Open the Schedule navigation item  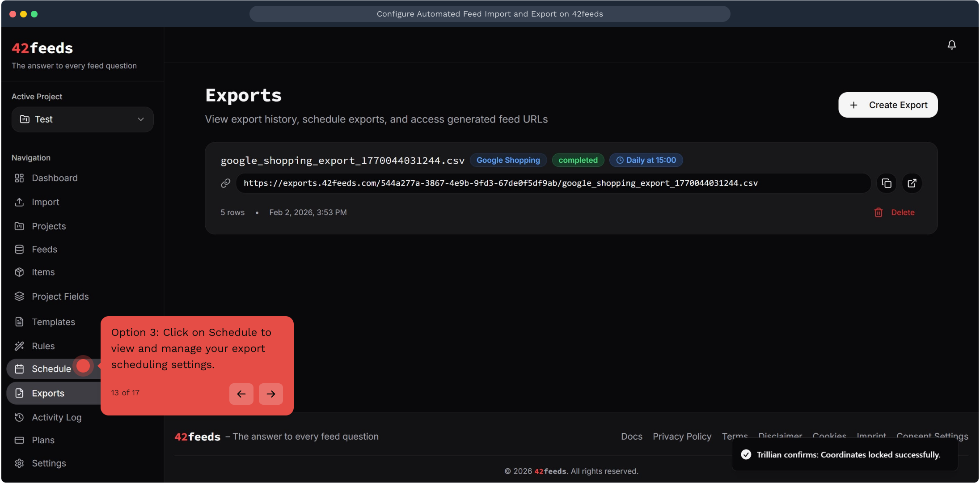[51, 369]
